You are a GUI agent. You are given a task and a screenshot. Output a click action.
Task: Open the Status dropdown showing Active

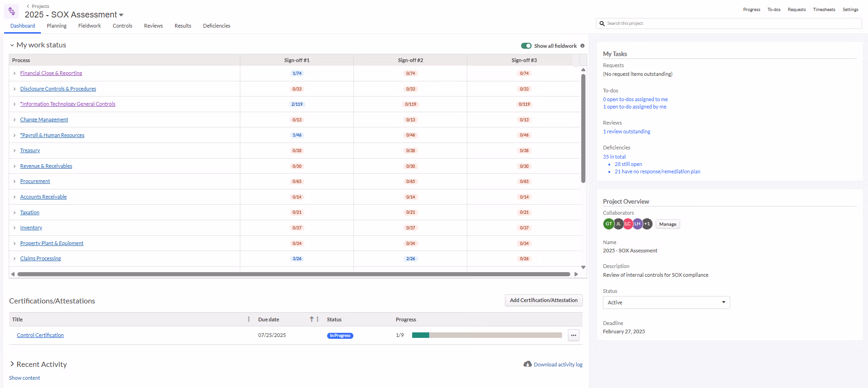coord(666,302)
